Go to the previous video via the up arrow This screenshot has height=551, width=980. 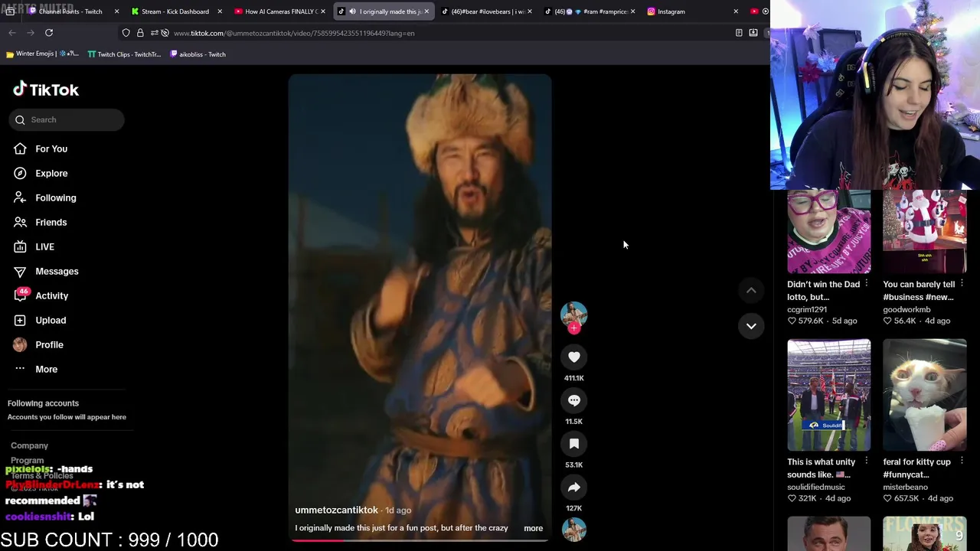pyautogui.click(x=751, y=290)
